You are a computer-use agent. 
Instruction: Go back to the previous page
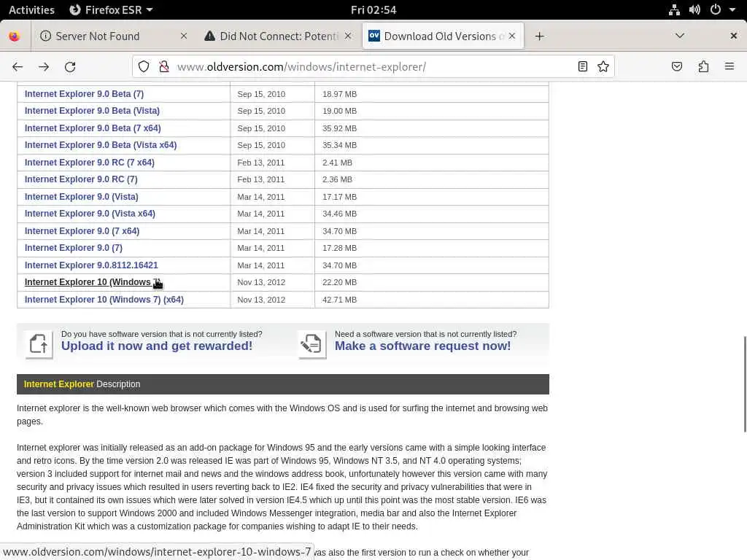coord(18,66)
